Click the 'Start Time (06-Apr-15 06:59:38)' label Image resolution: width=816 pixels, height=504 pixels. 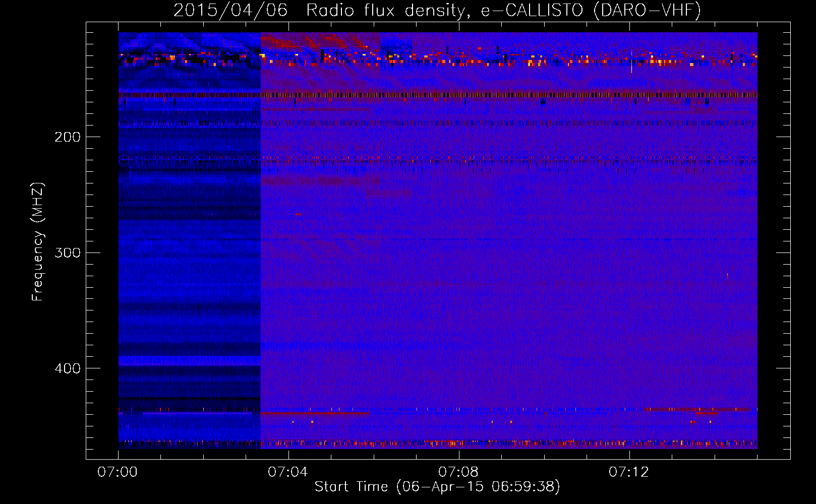coord(437,487)
